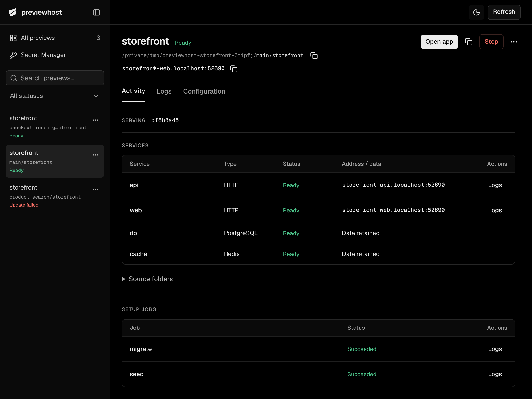The height and width of the screenshot is (399, 532).
Task: Click Ready status beside storefront title
Action: (183, 43)
